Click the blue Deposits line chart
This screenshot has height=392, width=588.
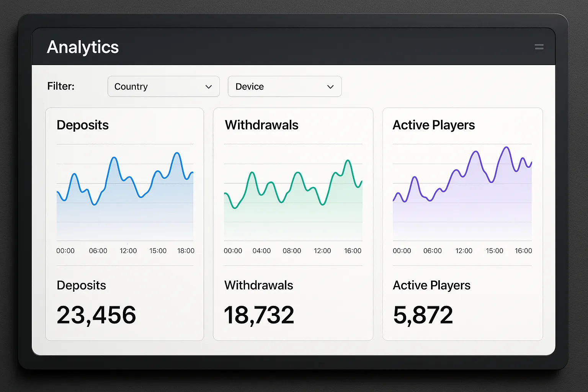(x=125, y=193)
